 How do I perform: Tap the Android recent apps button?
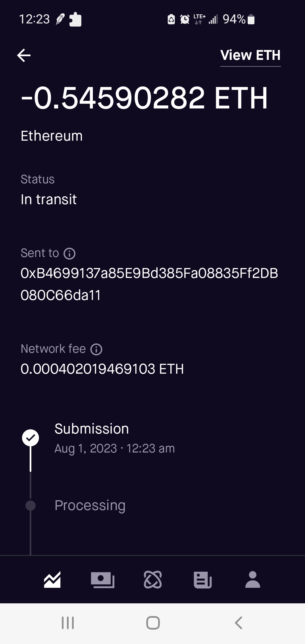(68, 623)
